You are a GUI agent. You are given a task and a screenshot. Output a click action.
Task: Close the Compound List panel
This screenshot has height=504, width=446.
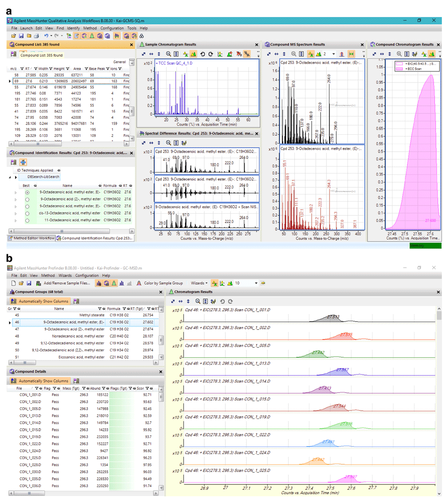(132, 45)
